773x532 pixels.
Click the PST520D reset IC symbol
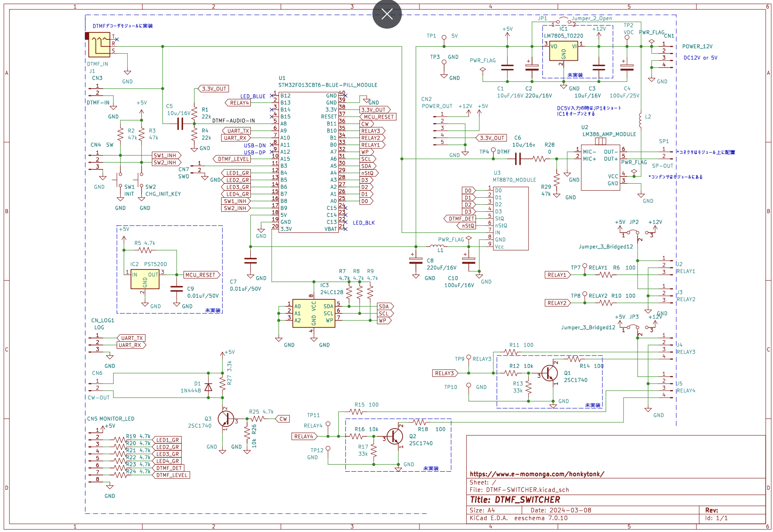(x=145, y=279)
